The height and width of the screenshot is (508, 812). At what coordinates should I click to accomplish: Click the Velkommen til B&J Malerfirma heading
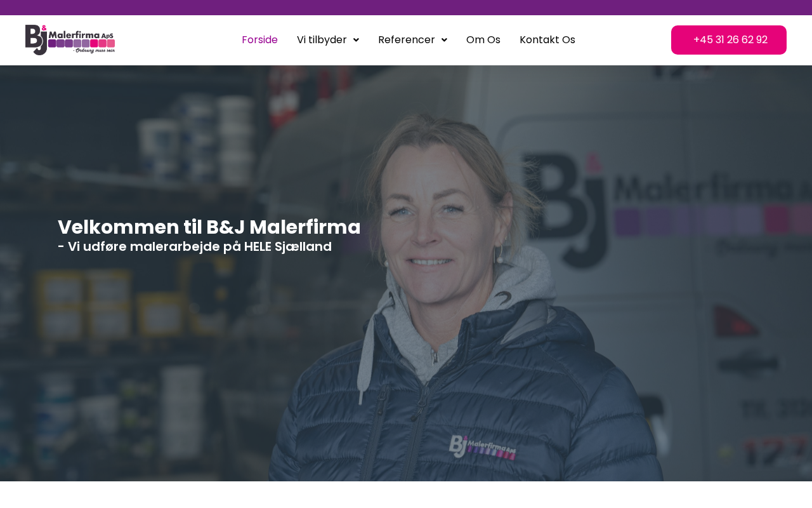[x=209, y=227]
